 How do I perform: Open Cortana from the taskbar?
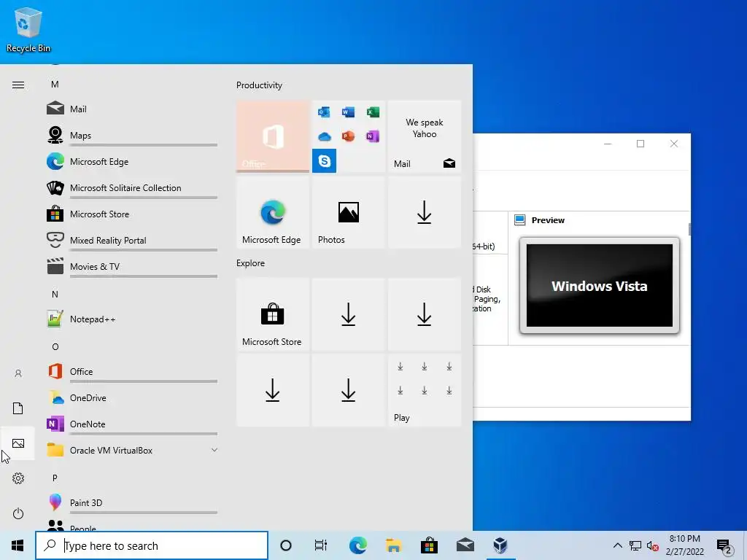click(x=286, y=545)
